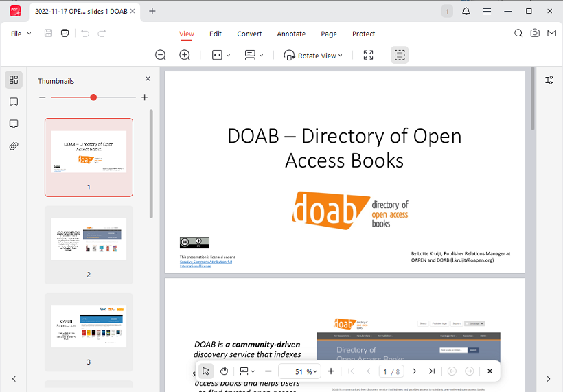Redo the last action

pos(102,34)
